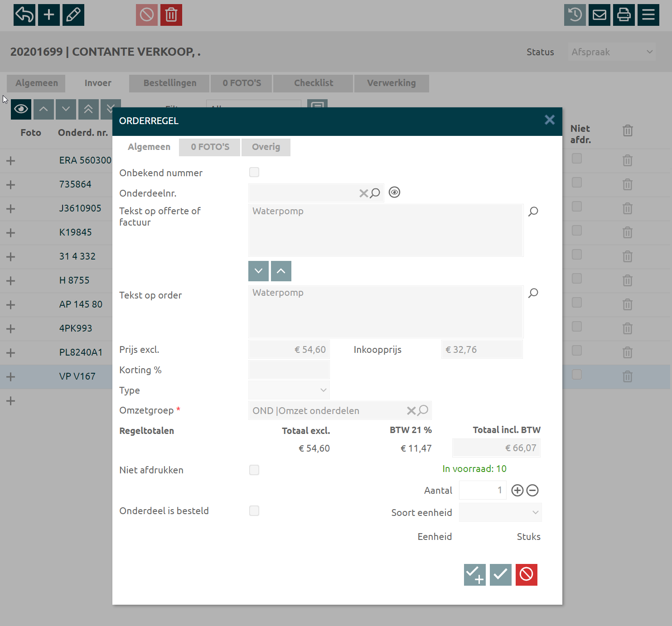Click the save and add new line icon

tap(474, 574)
